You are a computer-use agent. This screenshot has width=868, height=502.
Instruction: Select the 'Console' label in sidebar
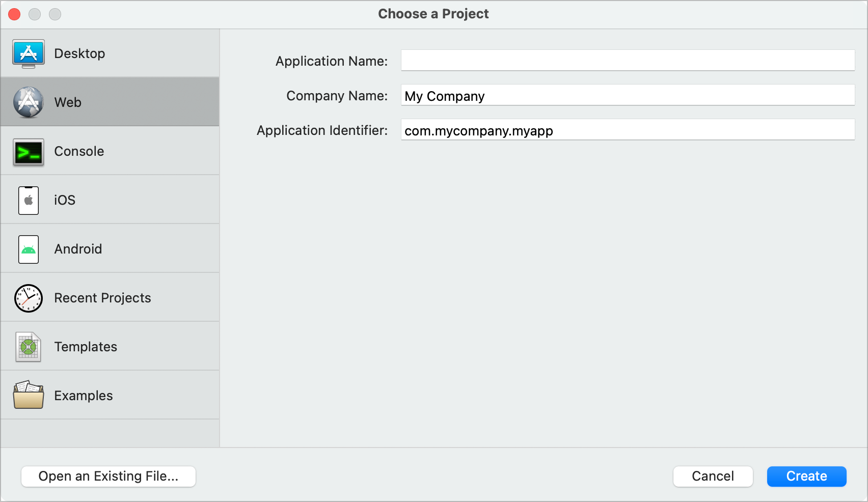(79, 151)
